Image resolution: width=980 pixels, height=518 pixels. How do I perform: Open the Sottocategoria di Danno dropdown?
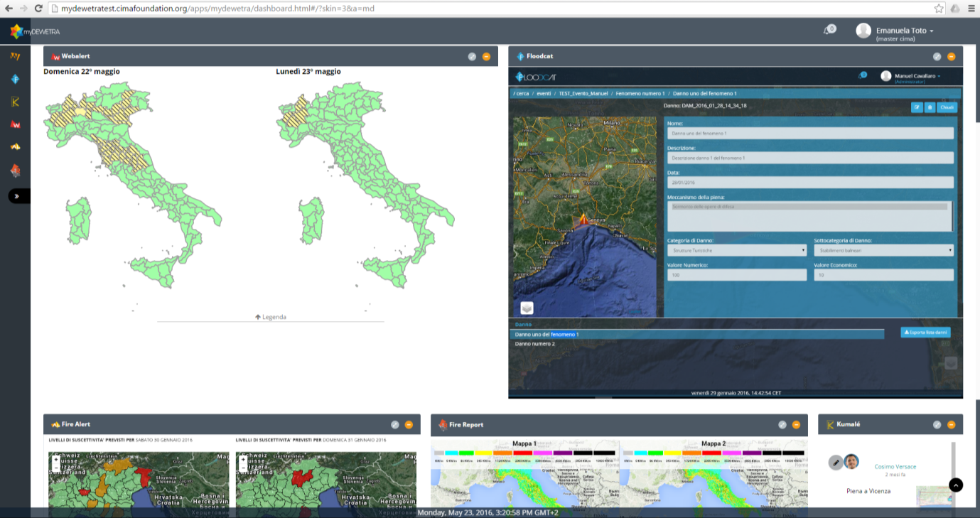[883, 250]
